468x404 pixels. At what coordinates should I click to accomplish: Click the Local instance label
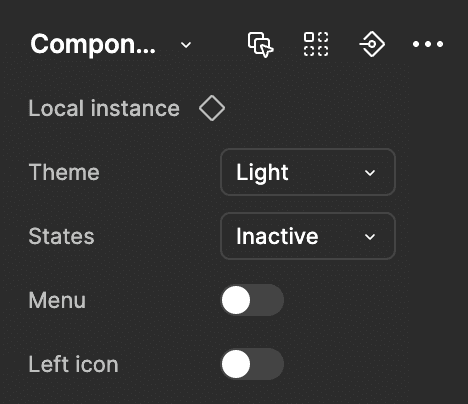point(104,108)
